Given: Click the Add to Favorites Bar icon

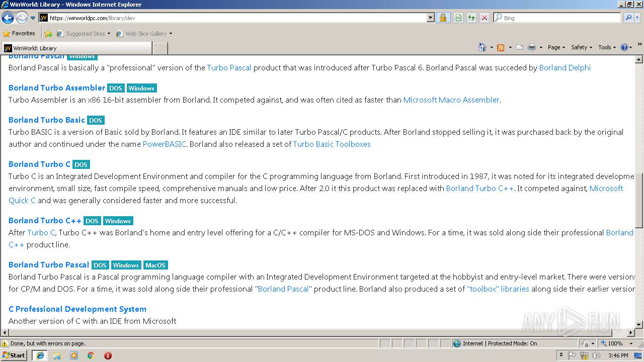Looking at the screenshot, I should click(x=48, y=34).
